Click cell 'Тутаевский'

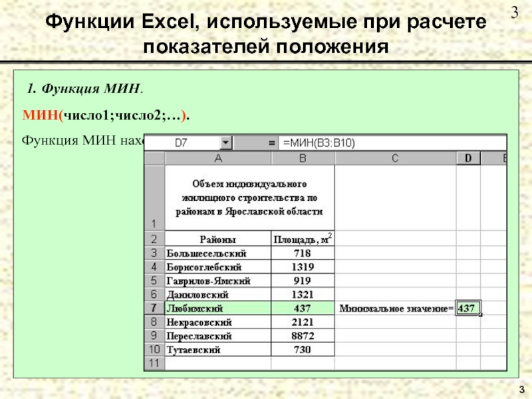click(x=218, y=349)
